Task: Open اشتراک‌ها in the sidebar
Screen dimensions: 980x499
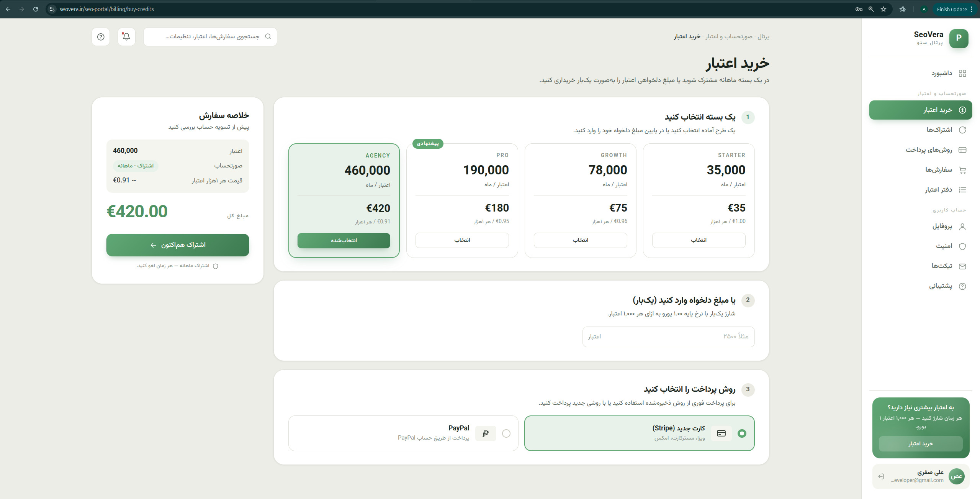Action: (x=921, y=130)
